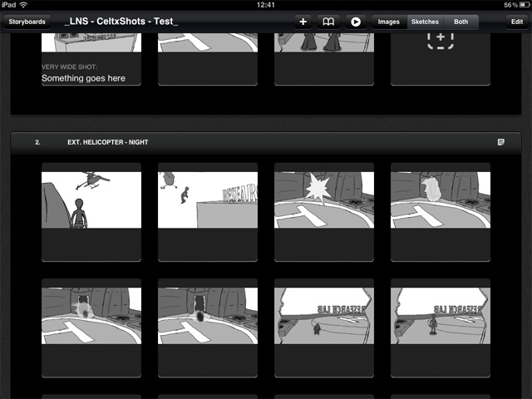Open mirrored Research Lab sketch with standing figure
The image size is (532, 399).
coord(441,316)
